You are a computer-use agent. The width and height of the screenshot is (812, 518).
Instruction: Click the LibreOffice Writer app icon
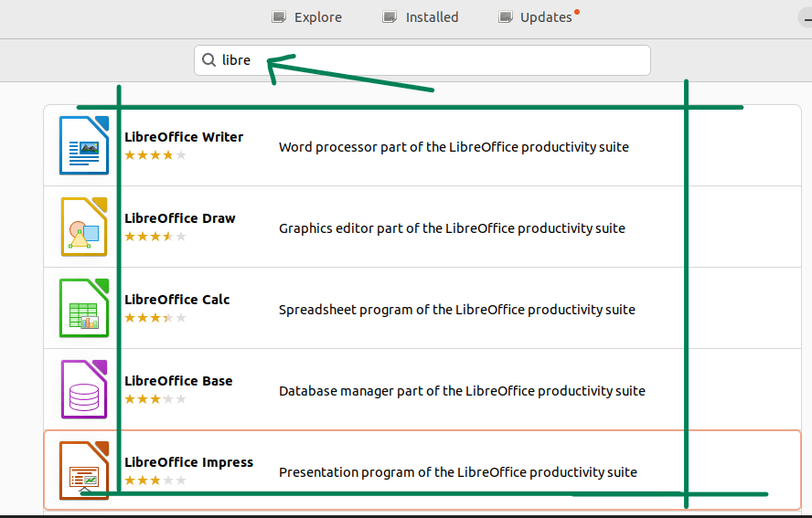point(84,145)
